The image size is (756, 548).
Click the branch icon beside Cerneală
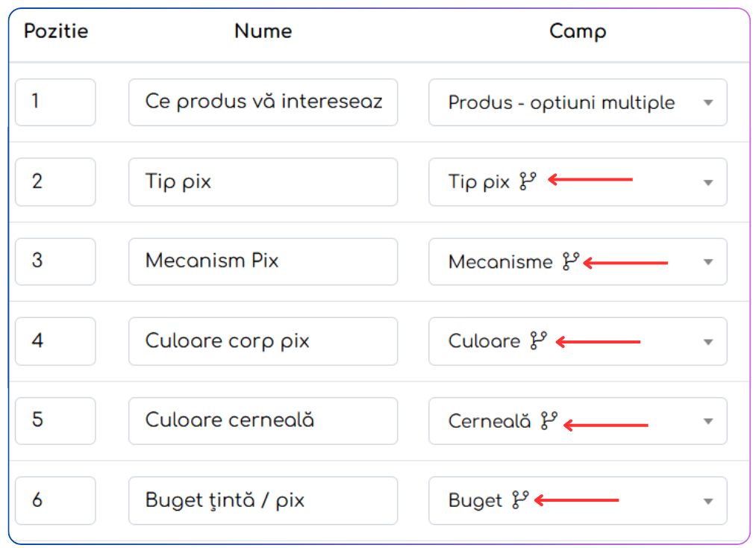pyautogui.click(x=549, y=421)
